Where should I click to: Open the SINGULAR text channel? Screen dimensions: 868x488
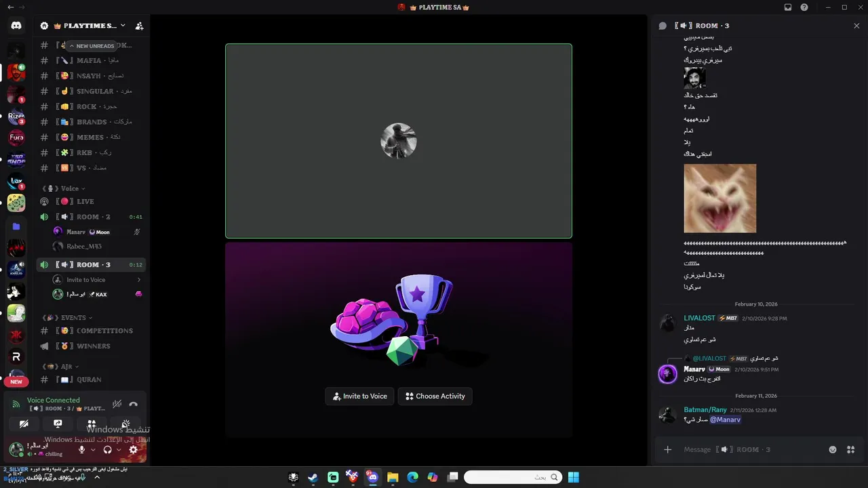(92, 91)
